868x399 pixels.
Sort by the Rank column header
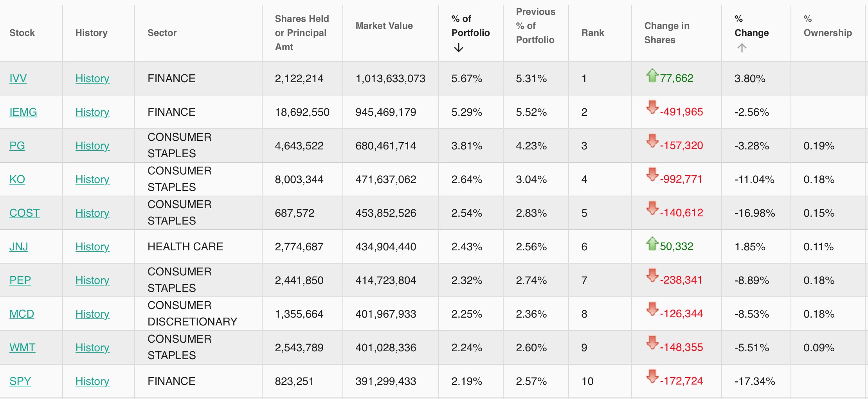[592, 33]
